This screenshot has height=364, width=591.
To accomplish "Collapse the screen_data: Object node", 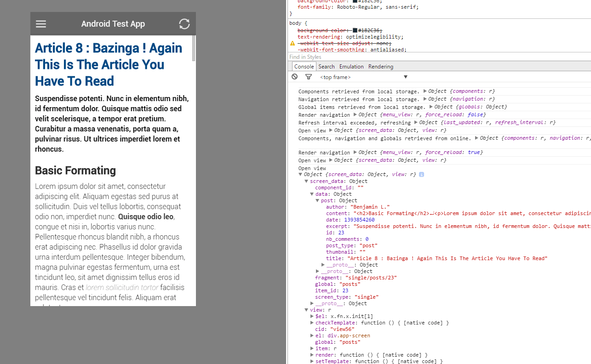I will (306, 181).
